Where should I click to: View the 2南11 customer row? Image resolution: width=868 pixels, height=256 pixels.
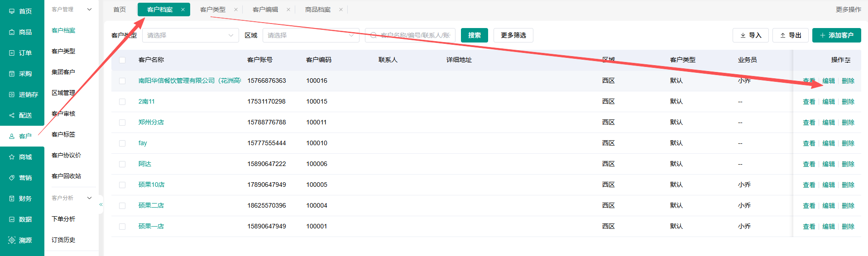tap(809, 102)
